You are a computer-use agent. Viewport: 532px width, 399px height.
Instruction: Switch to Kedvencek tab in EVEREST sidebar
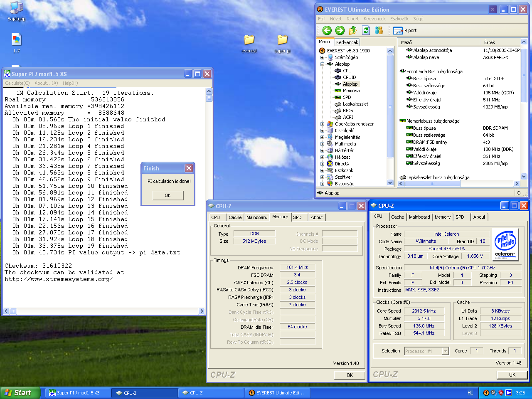(347, 42)
